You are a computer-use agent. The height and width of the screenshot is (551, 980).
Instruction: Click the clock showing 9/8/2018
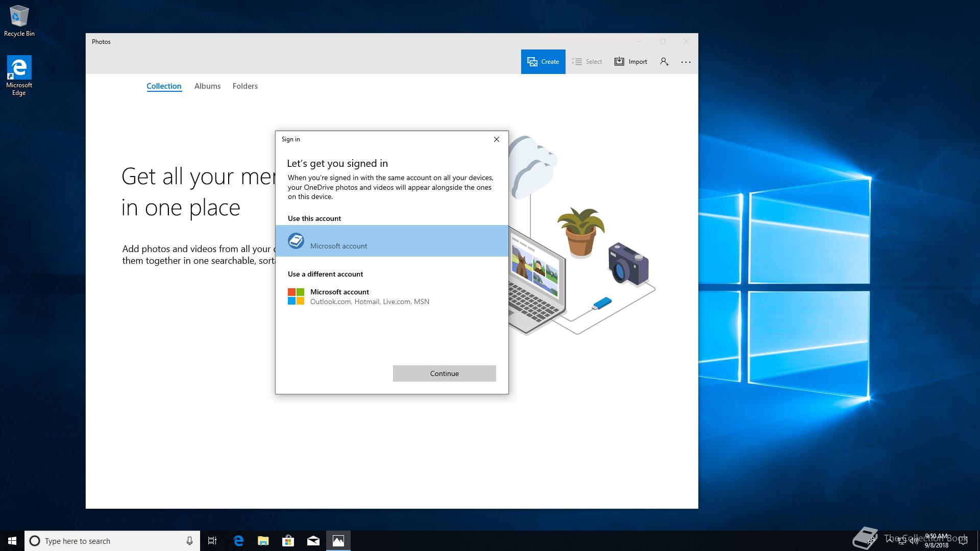coord(936,541)
